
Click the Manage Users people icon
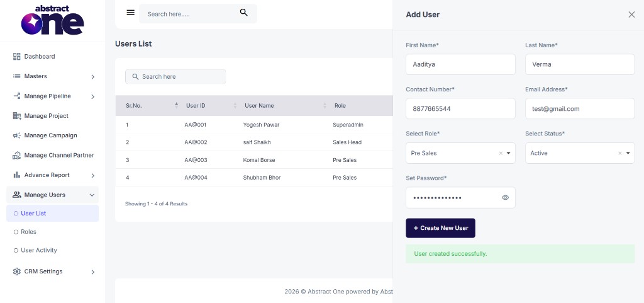17,195
